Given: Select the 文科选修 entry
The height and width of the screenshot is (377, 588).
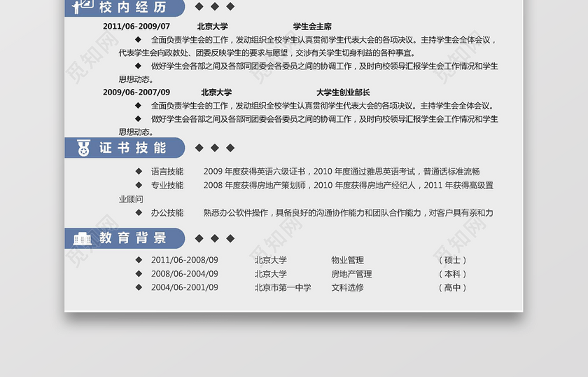Looking at the screenshot, I should pyautogui.click(x=348, y=287).
